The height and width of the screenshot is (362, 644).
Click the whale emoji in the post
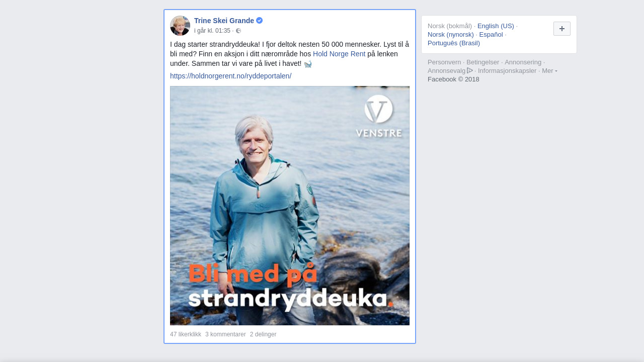coord(308,64)
